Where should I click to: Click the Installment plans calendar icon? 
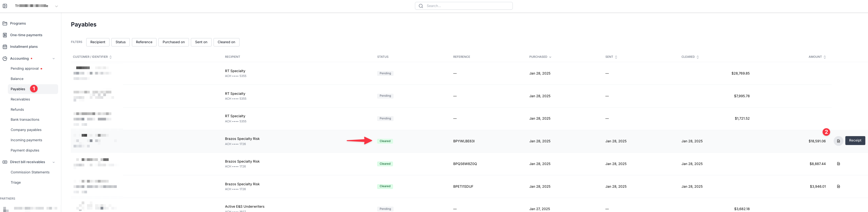point(5,47)
